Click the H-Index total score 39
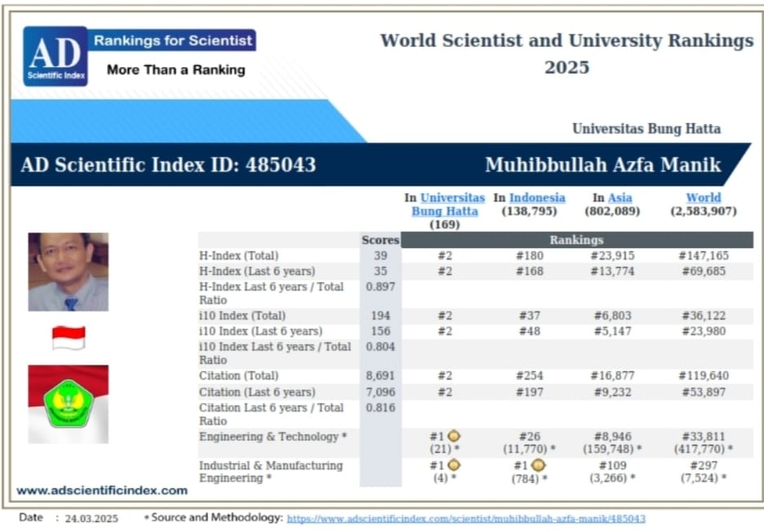 click(x=380, y=255)
